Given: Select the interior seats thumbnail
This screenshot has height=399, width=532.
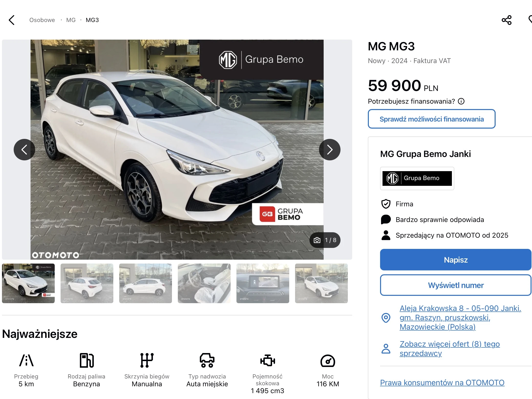Looking at the screenshot, I should click(204, 283).
